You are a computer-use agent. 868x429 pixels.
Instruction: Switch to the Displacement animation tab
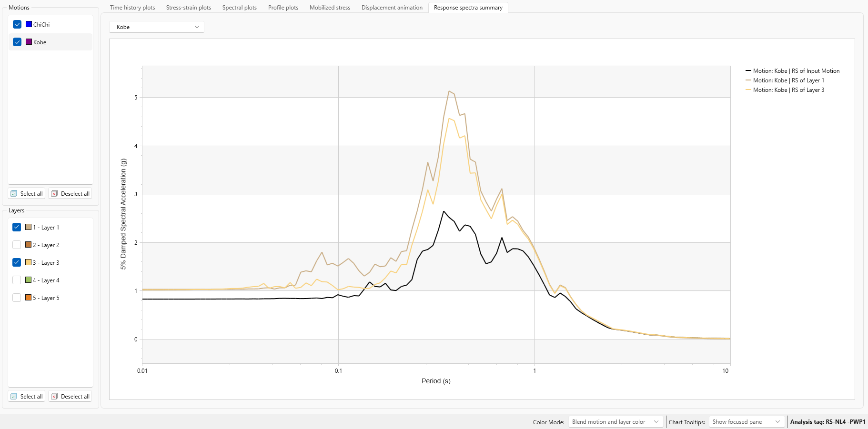pyautogui.click(x=392, y=8)
